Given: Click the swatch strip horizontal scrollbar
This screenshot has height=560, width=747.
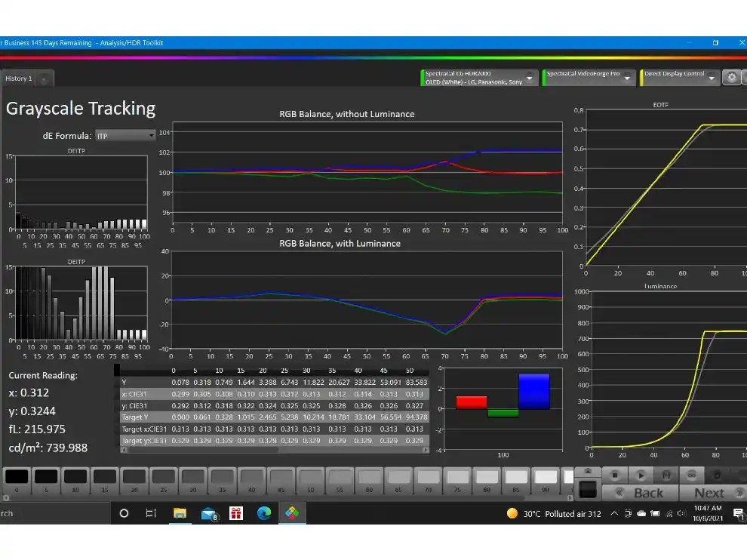Looking at the screenshot, I should (288, 497).
